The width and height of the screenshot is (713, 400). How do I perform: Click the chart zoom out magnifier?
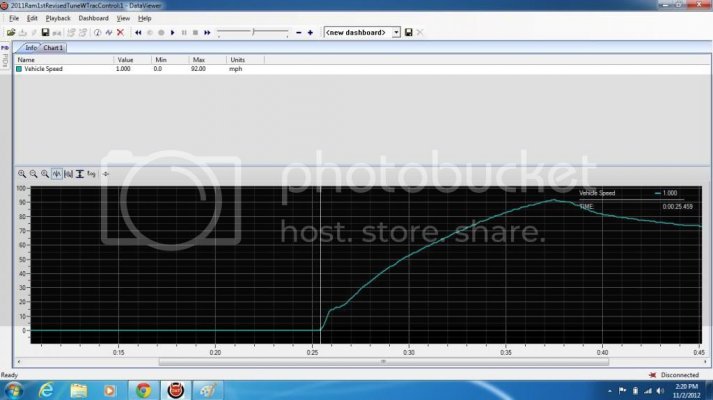[x=33, y=174]
